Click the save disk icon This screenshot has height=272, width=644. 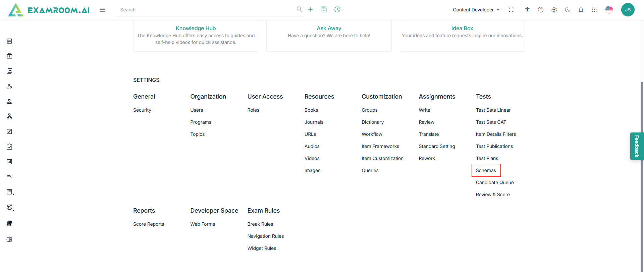pyautogui.click(x=324, y=9)
